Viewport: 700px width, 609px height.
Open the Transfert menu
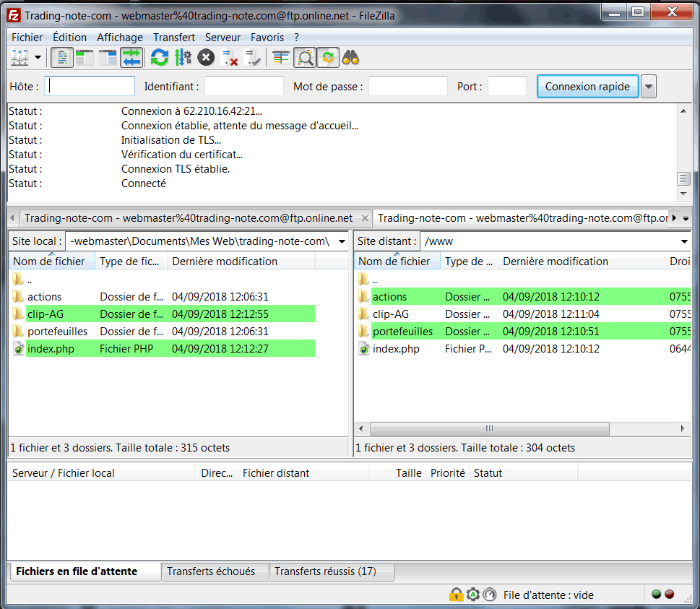click(x=174, y=38)
